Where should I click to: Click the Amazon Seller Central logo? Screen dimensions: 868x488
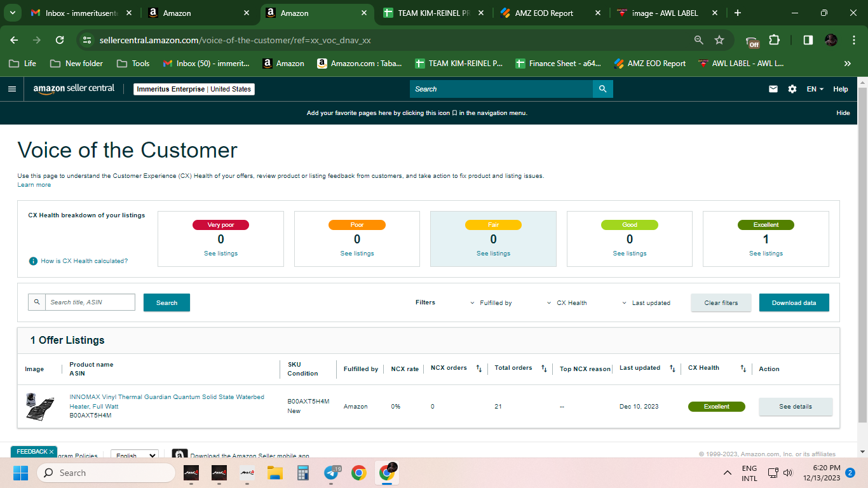point(74,89)
